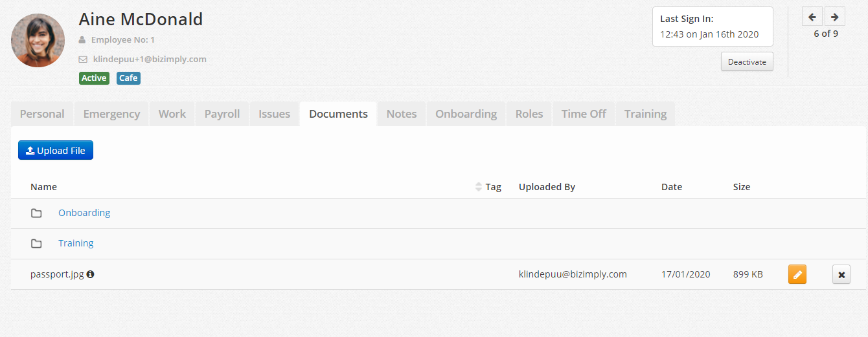Delete passport.jpg with the X button
The height and width of the screenshot is (337, 868).
pyautogui.click(x=841, y=275)
